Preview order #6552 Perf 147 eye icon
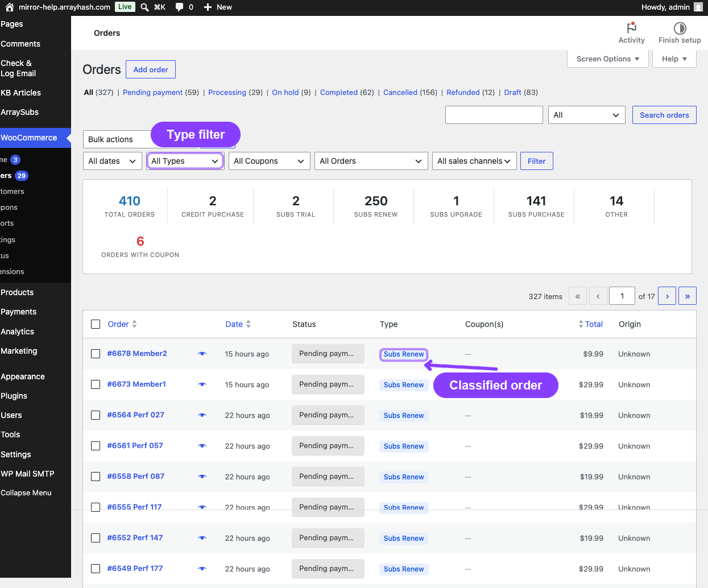 [x=202, y=538]
